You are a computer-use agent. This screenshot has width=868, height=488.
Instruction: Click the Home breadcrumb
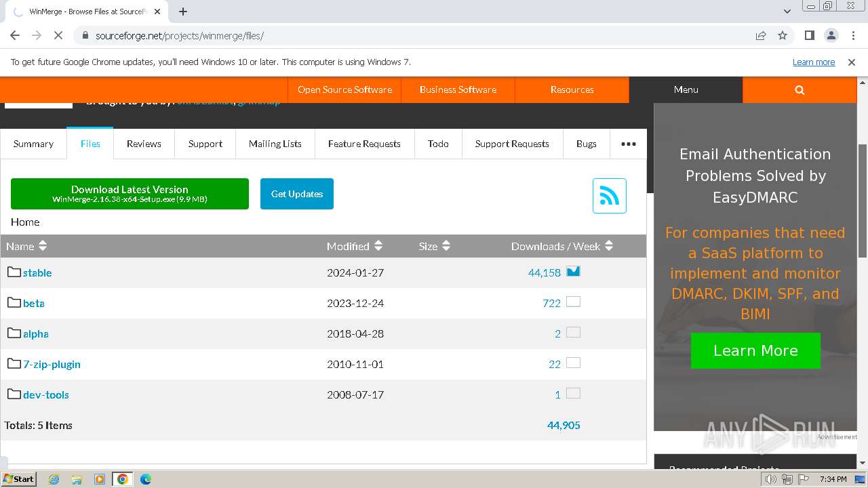25,222
